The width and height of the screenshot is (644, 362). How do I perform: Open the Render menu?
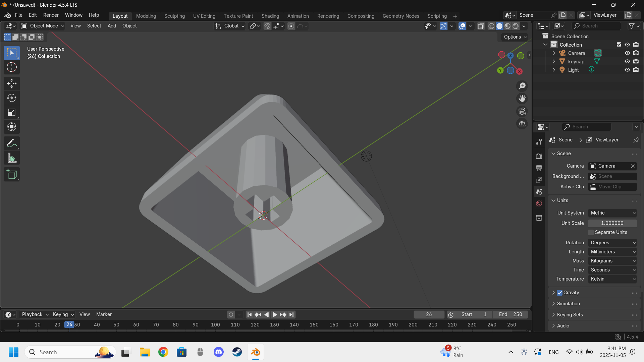[x=51, y=15]
